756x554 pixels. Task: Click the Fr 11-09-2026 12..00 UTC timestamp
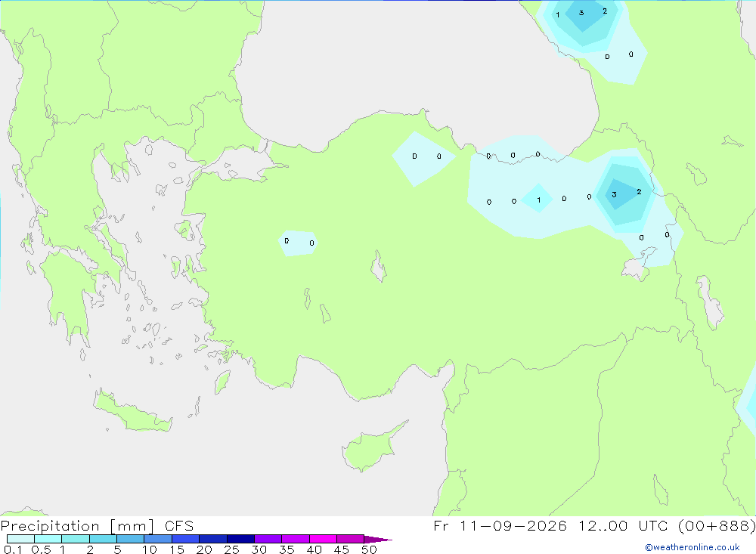pos(594,525)
